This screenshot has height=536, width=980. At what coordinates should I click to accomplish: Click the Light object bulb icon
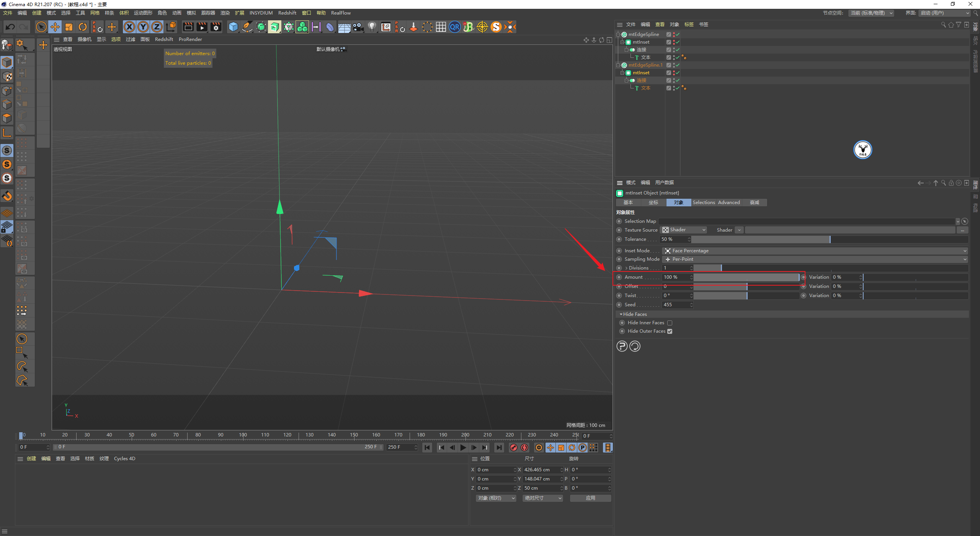[x=372, y=27]
